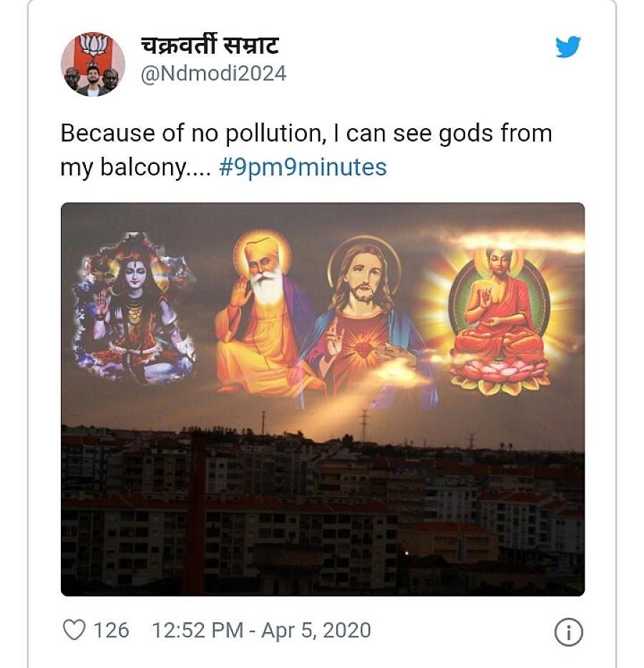Viewport: 644px width, 668px height.
Task: Follow the #9pm9minutes hashtag
Action: tap(303, 167)
